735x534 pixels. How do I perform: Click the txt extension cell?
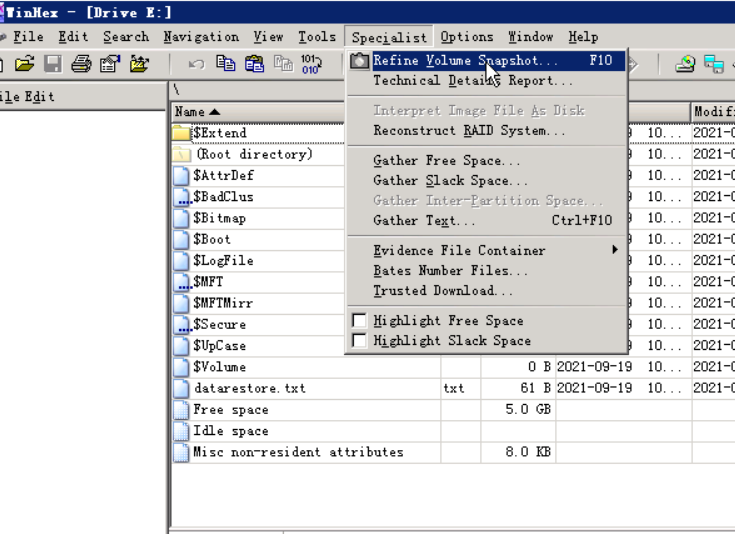(461, 388)
